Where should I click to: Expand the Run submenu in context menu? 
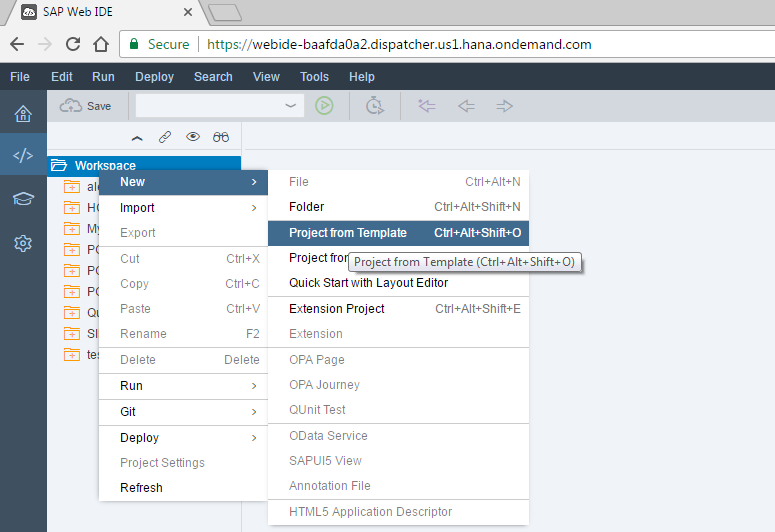pos(183,386)
